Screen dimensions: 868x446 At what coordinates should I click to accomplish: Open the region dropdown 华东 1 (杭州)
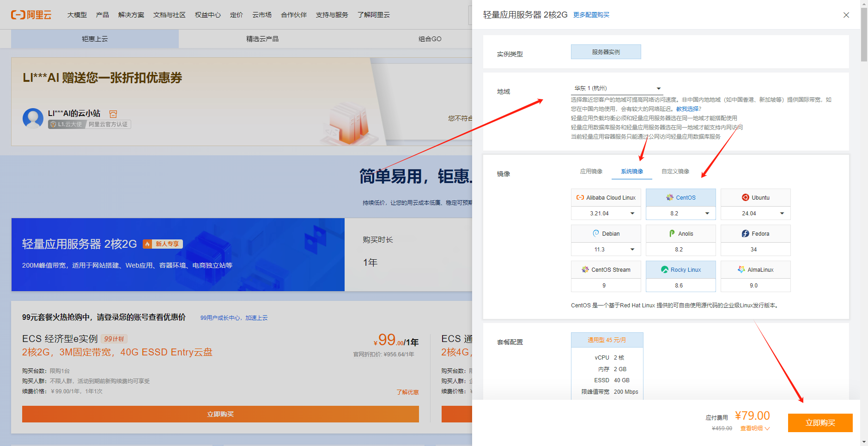(x=617, y=88)
